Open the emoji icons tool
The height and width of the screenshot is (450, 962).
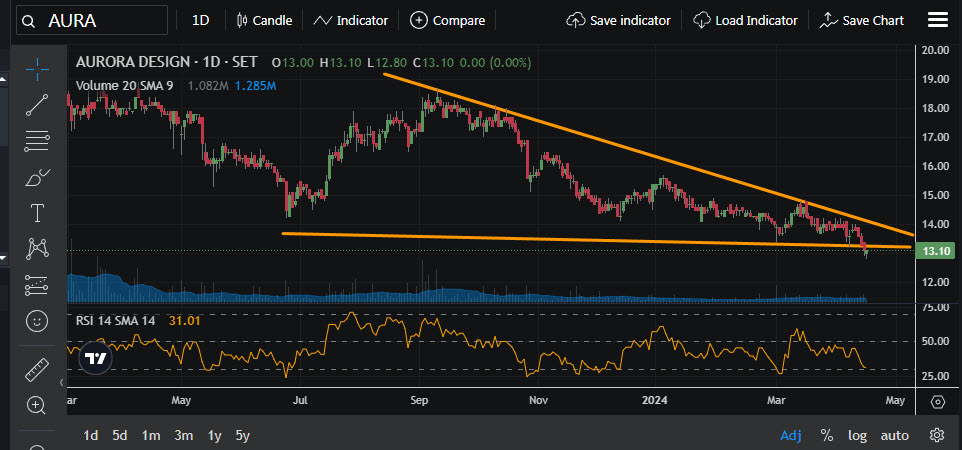pos(37,320)
